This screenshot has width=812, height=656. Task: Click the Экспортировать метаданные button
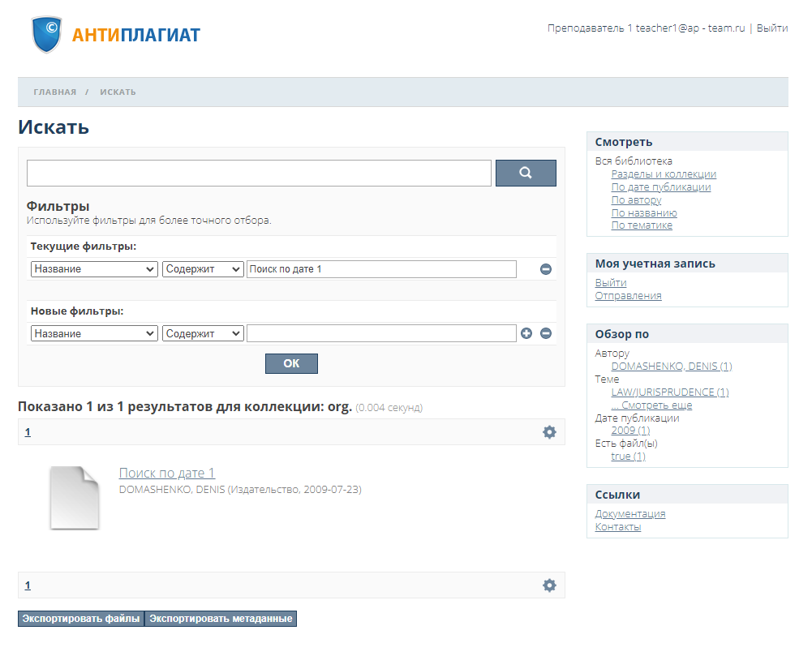tap(221, 618)
